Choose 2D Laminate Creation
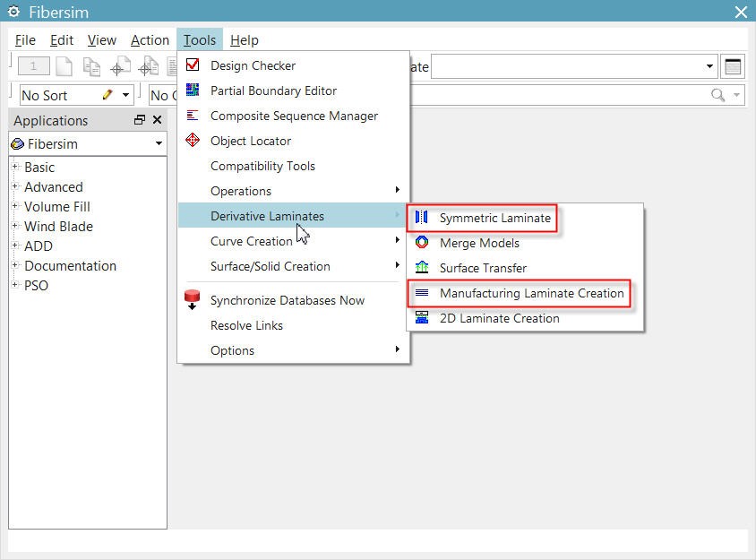This screenshot has height=560, width=756. pos(499,318)
